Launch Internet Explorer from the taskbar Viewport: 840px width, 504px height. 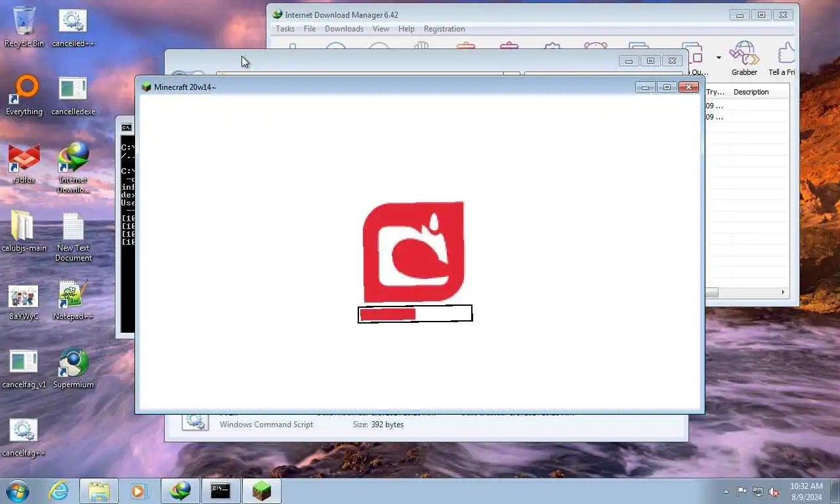[58, 491]
